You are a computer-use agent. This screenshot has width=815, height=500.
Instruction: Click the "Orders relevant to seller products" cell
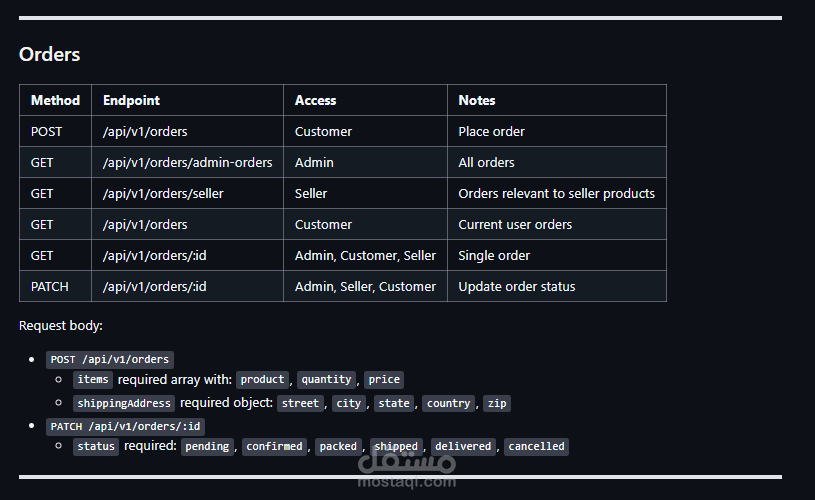tap(556, 193)
